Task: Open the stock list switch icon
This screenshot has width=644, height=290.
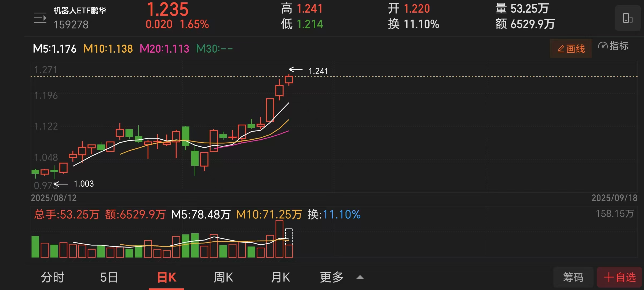Action: [x=40, y=18]
